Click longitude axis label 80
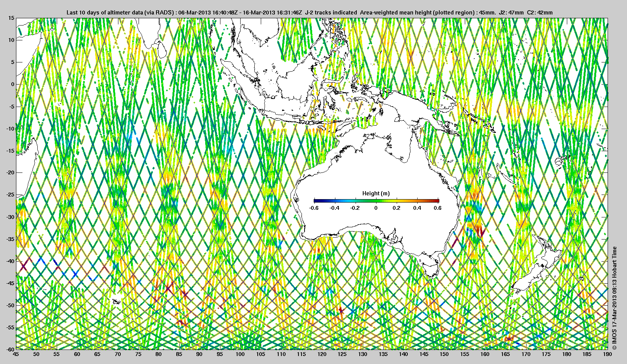Viewport: 627px width, 364px height. click(x=159, y=354)
